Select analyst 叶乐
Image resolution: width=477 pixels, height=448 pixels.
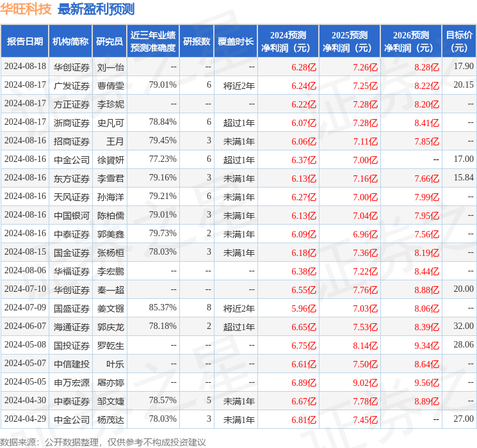click(115, 364)
